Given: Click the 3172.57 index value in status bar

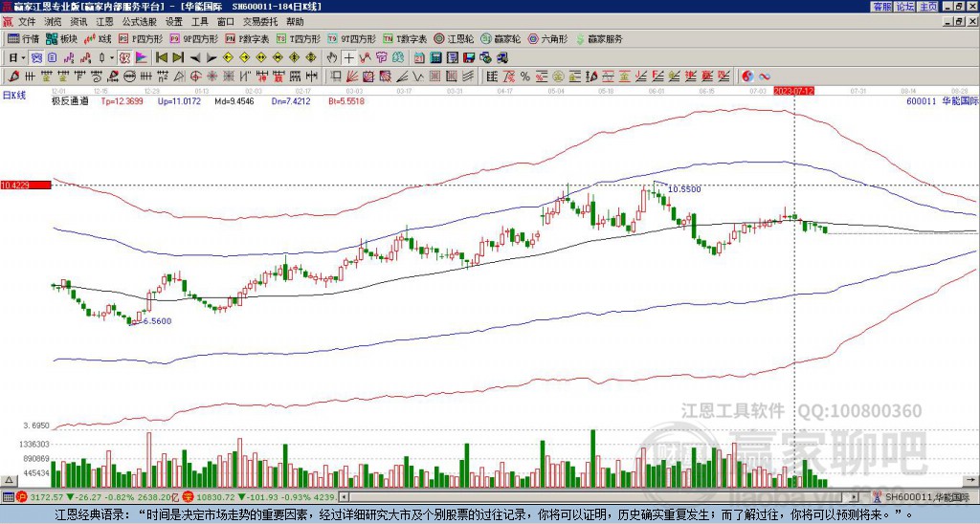Looking at the screenshot, I should click(x=47, y=497).
